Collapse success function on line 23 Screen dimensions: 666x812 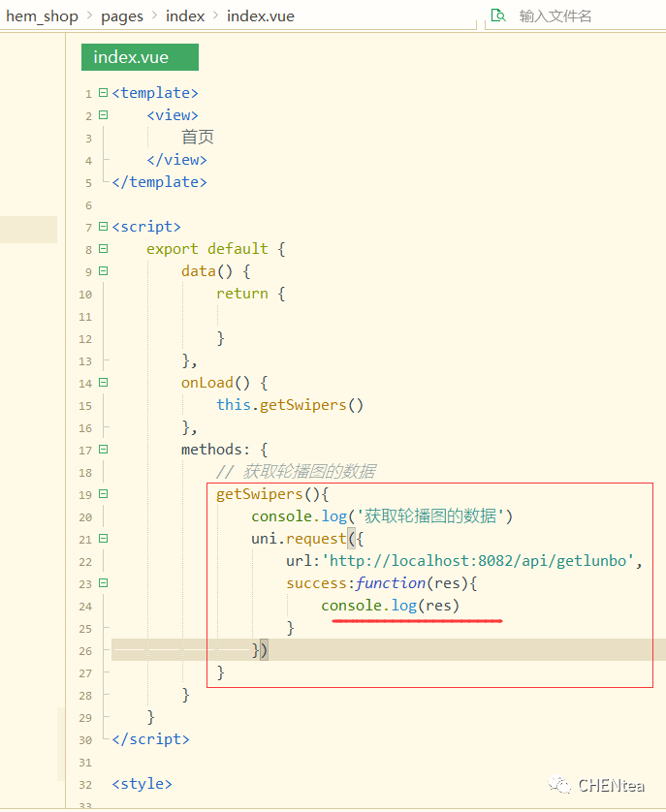(103, 582)
